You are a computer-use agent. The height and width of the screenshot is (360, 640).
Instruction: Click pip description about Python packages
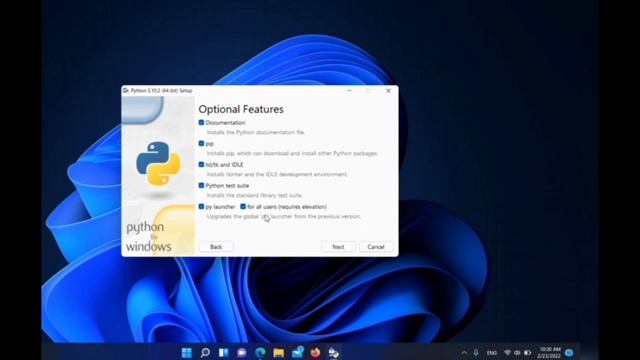(x=292, y=153)
